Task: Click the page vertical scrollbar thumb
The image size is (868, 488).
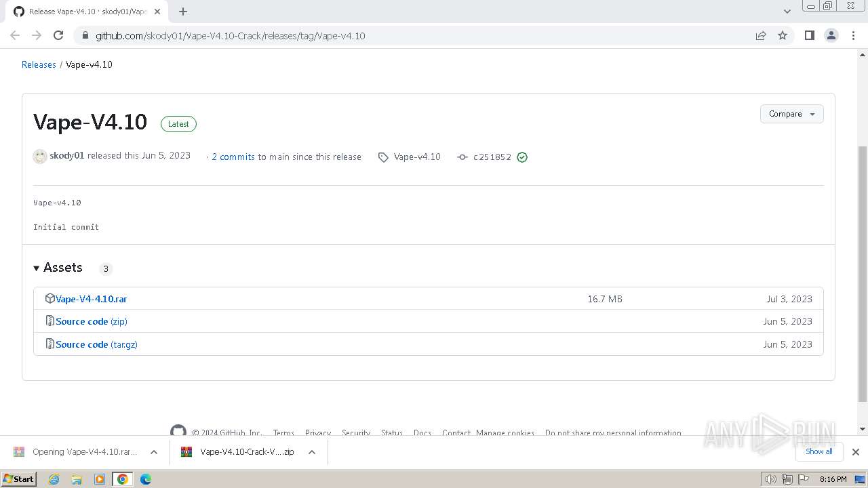Action: (x=863, y=273)
